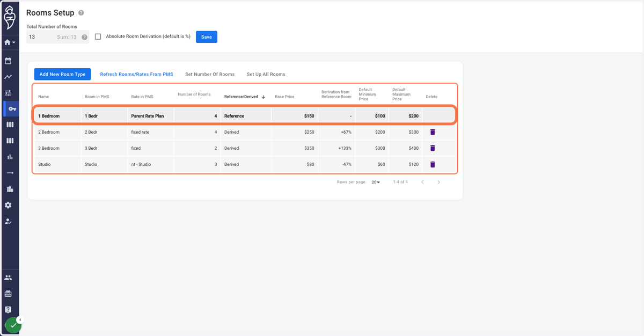Image resolution: width=644 pixels, height=336 pixels.
Task: Click $60 minimum price in Studio row
Action: point(372,164)
